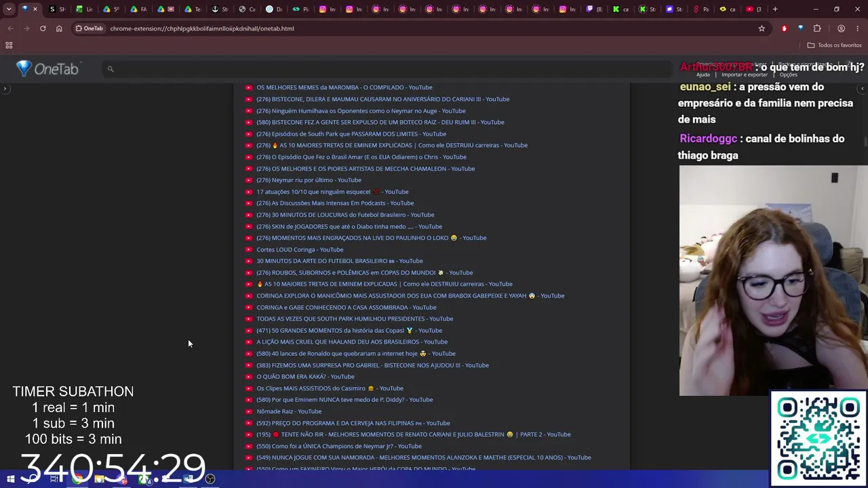
Task: Open 'Nômade Raiz - YouTube' link
Action: coord(289,411)
